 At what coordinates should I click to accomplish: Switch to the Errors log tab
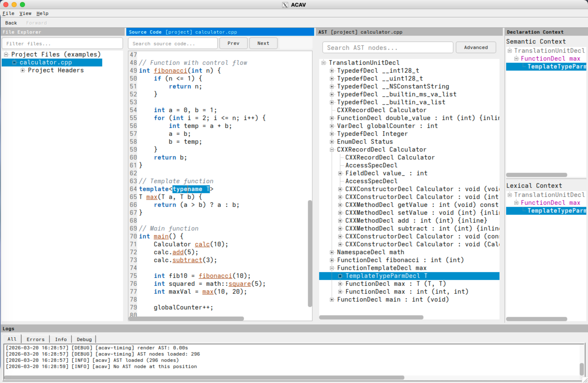click(35, 339)
